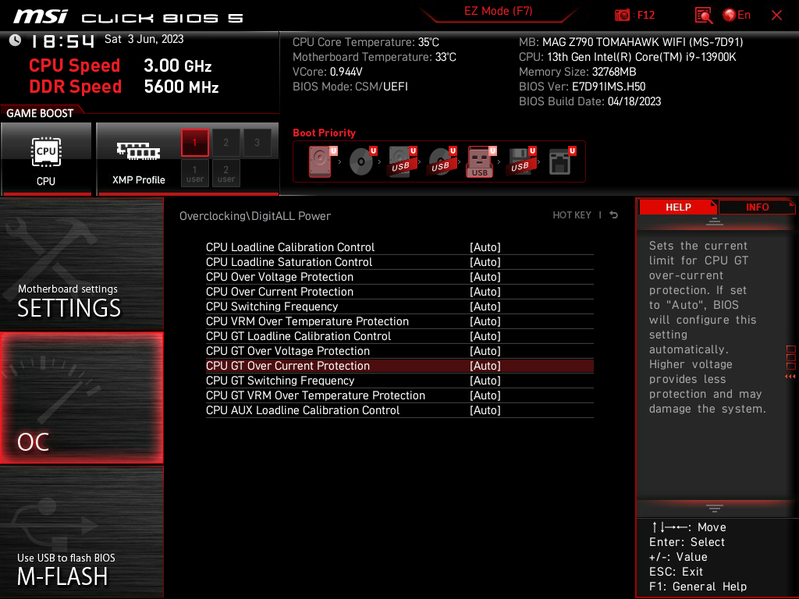
Task: Open CPU GT VRM Over Temperature Protection setting
Action: point(400,395)
